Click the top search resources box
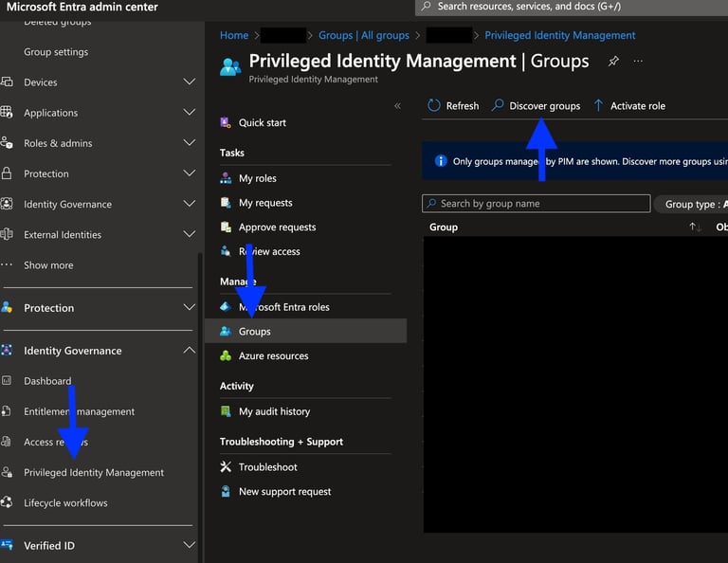Screen dimensions: 728x563 pyautogui.click(x=571, y=7)
